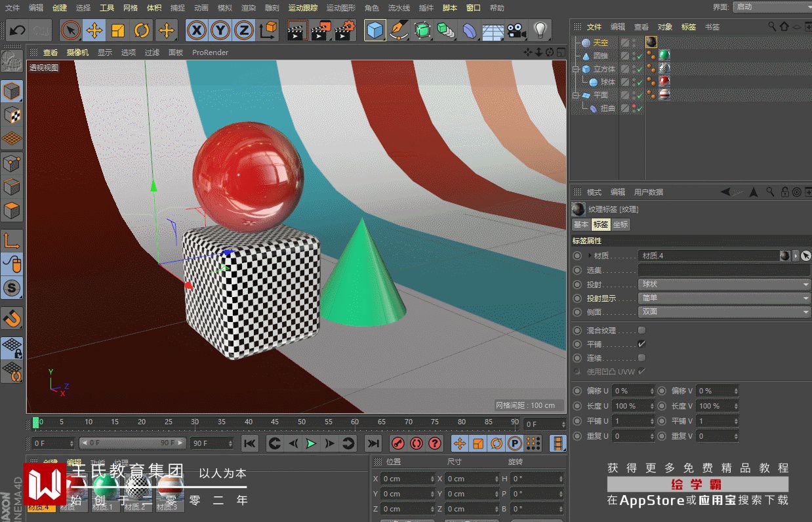Click the Scale tool icon
This screenshot has height=522, width=812.
[x=118, y=30]
